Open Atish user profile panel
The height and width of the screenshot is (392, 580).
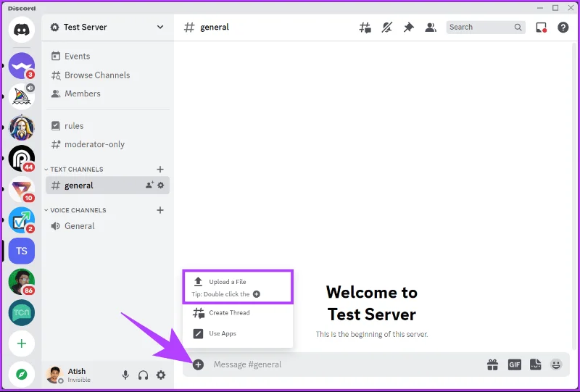point(69,375)
